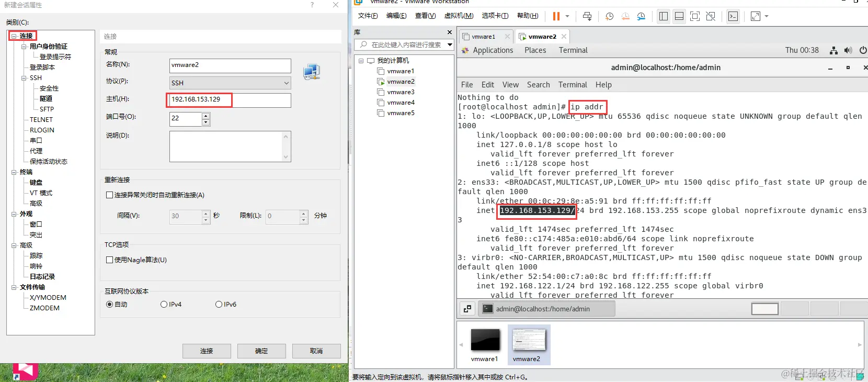Toggle the thumbnail bar view icon
868x382 pixels.
(679, 16)
